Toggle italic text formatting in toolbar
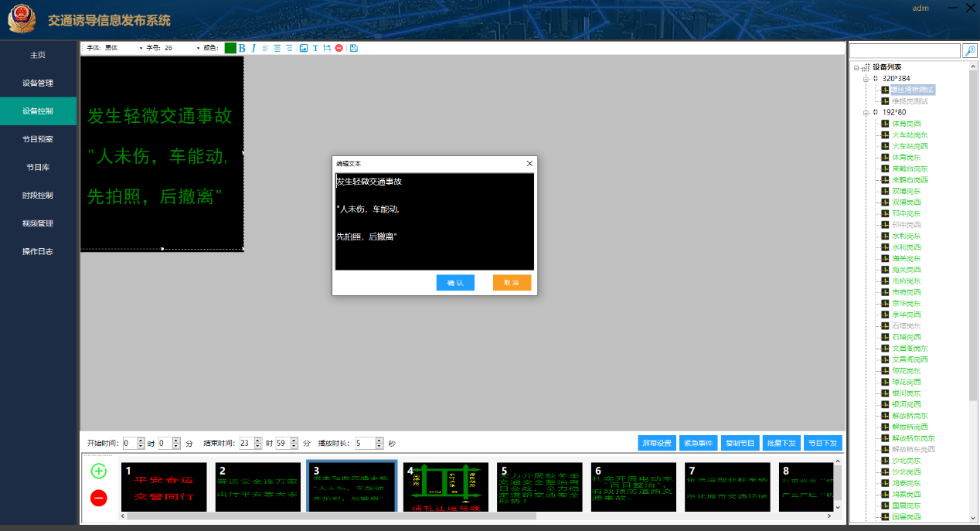 [x=253, y=48]
